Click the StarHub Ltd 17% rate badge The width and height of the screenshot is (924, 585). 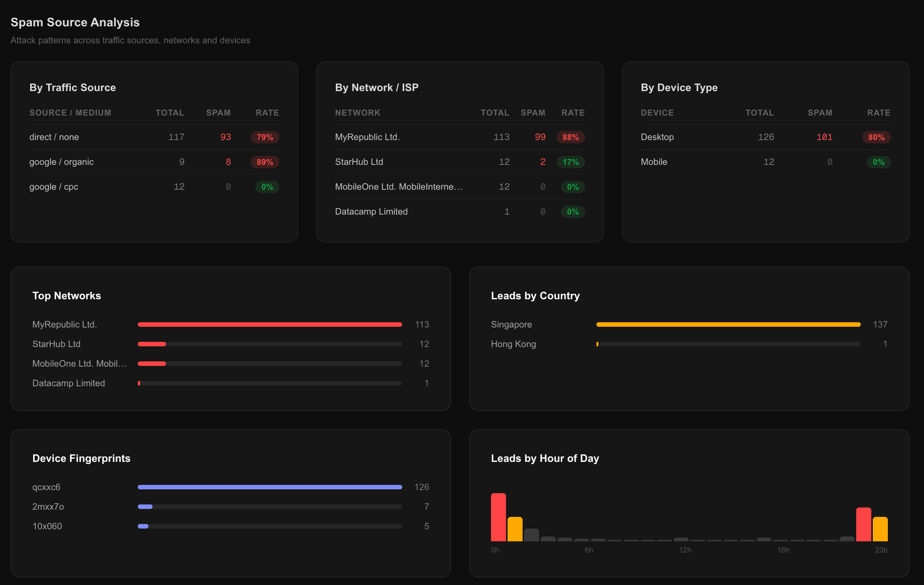[x=570, y=162]
